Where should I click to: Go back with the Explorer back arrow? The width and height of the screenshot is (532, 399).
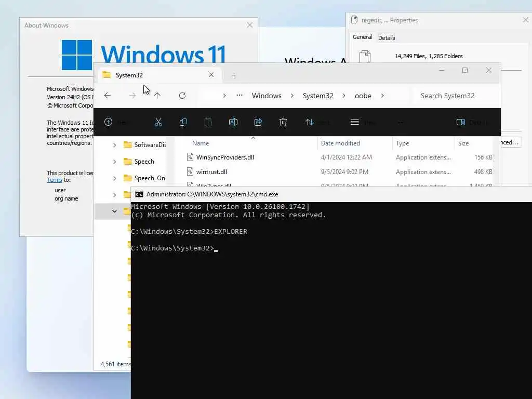[108, 96]
